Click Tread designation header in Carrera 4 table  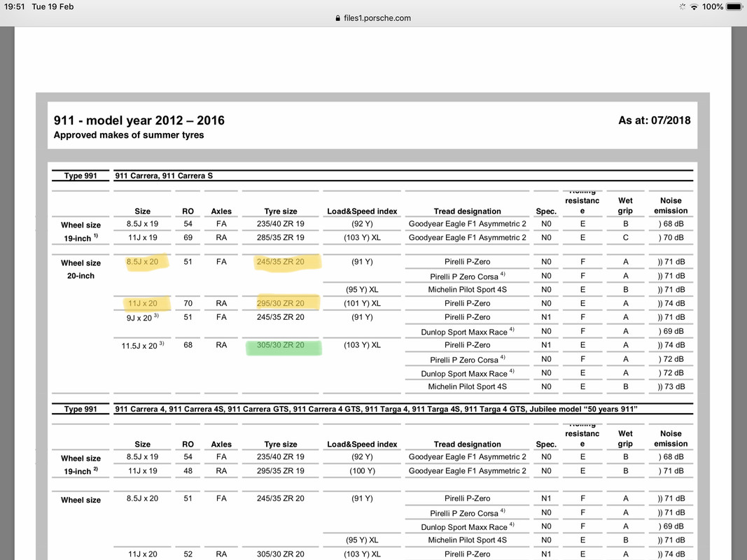(468, 444)
